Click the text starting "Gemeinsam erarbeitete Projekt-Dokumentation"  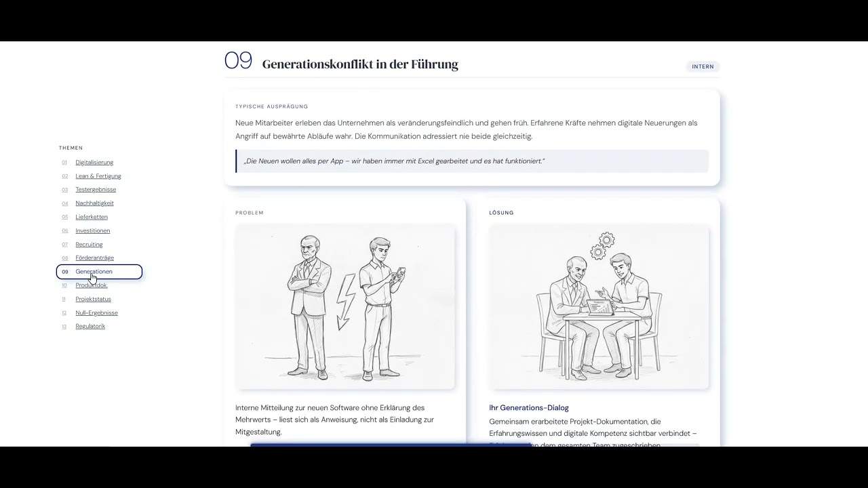[x=593, y=433]
